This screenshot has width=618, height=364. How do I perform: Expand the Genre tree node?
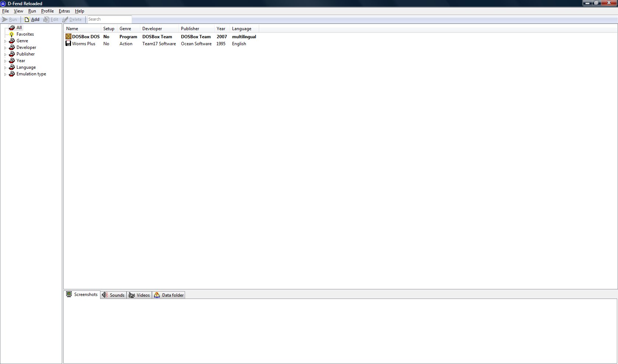[x=5, y=41]
